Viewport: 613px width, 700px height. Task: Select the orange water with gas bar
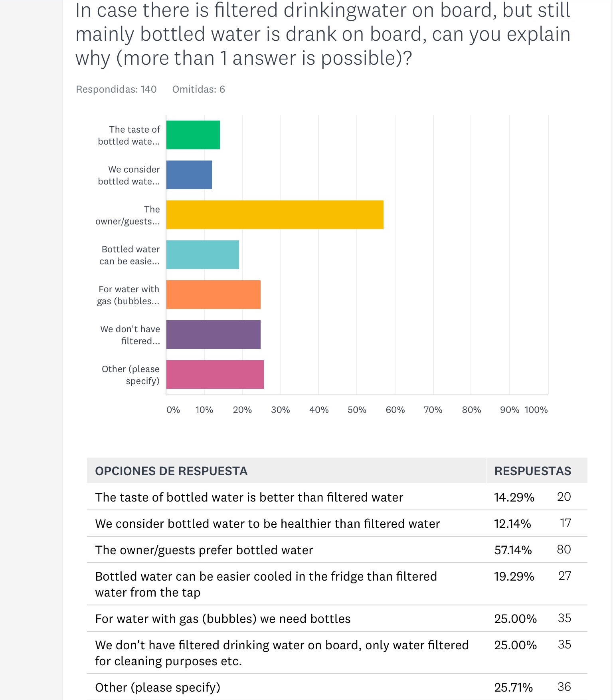tap(213, 295)
